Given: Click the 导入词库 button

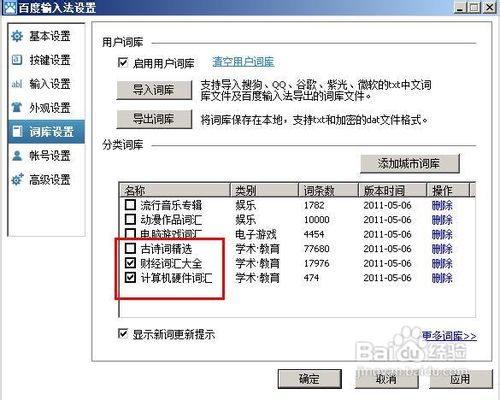Looking at the screenshot, I should click(x=154, y=90).
